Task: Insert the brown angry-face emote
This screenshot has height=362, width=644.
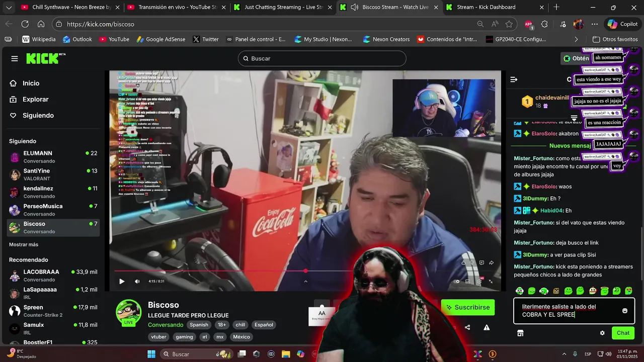Action: 556,291
